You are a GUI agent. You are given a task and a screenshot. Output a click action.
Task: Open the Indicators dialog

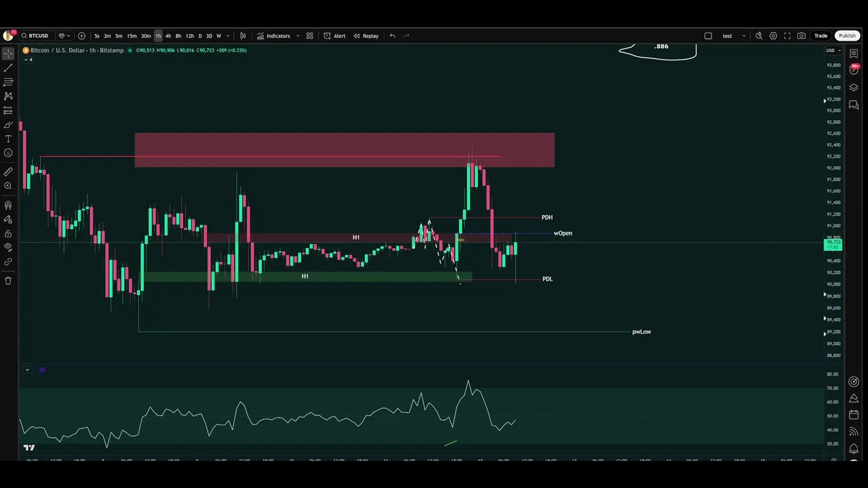[273, 36]
